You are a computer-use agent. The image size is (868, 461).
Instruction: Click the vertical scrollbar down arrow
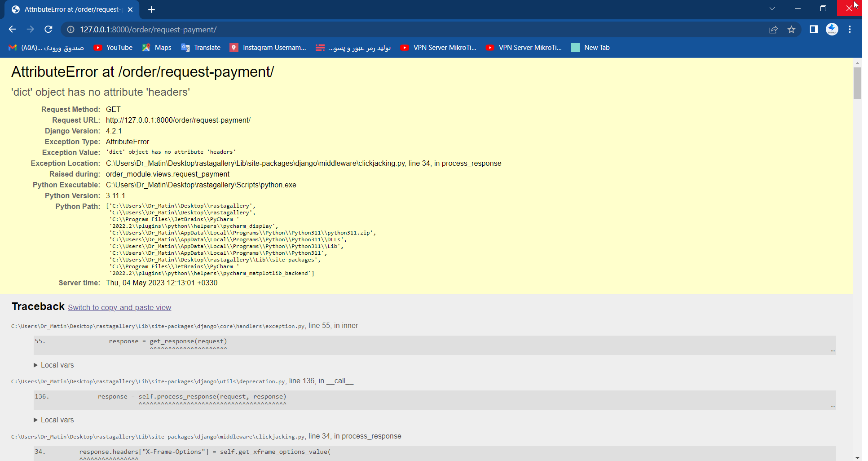[x=857, y=457]
